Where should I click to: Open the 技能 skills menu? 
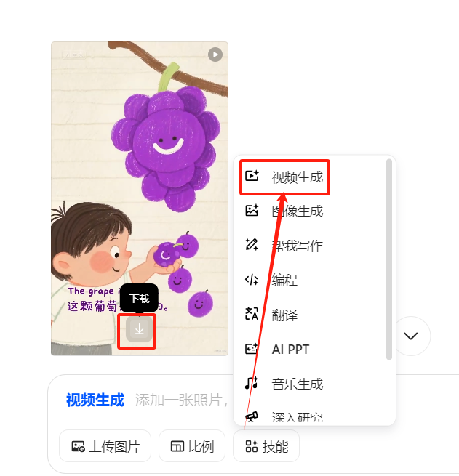tap(266, 446)
